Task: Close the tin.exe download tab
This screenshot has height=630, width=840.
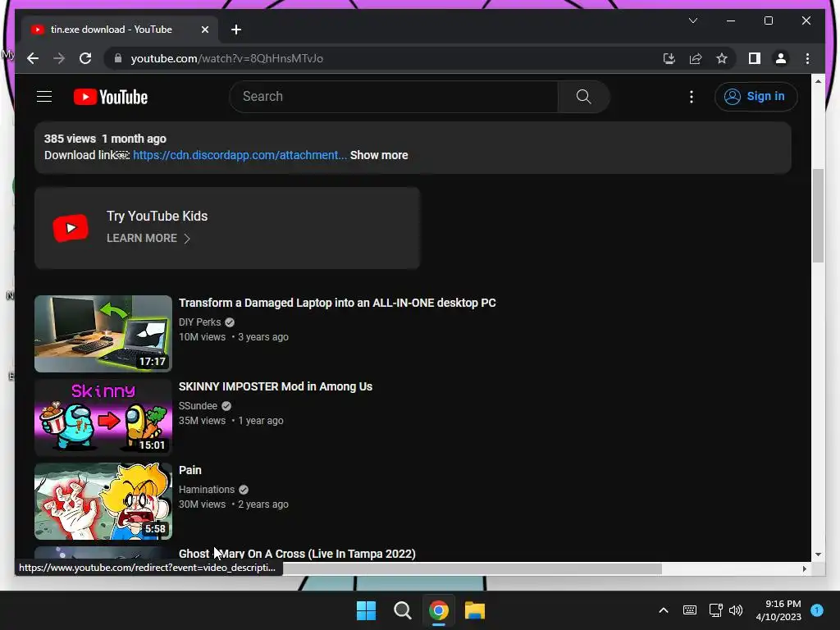Action: pos(204,30)
